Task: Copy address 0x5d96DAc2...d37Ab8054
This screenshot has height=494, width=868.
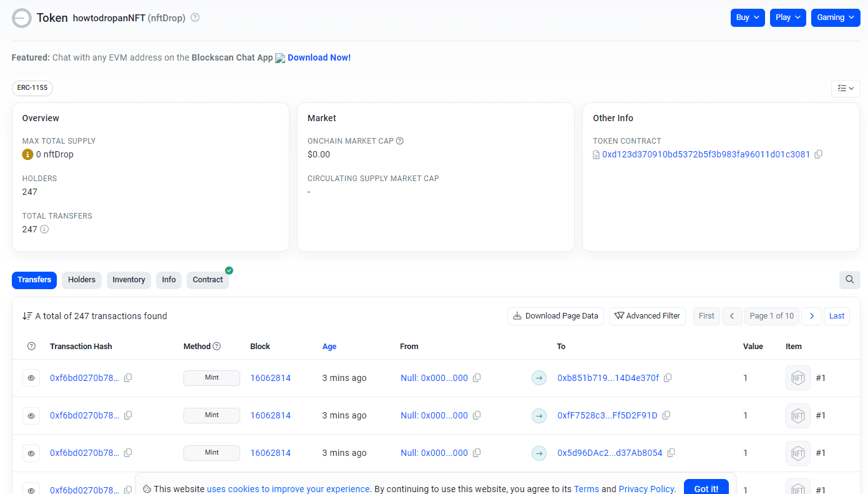Action: (x=671, y=453)
